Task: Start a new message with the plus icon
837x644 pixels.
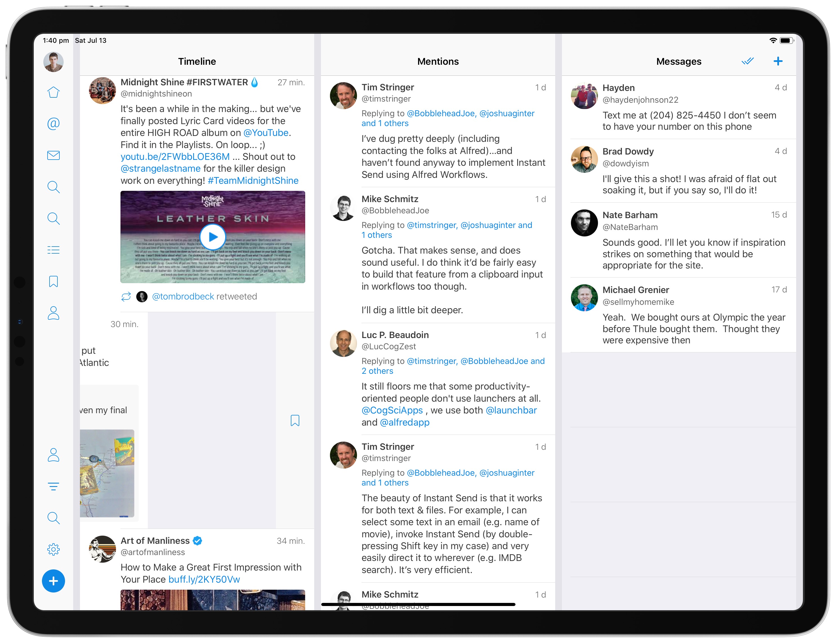Action: click(778, 61)
